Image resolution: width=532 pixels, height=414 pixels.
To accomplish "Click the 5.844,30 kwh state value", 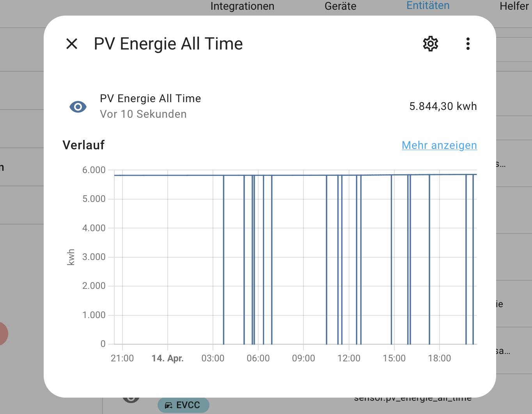I will point(443,106).
